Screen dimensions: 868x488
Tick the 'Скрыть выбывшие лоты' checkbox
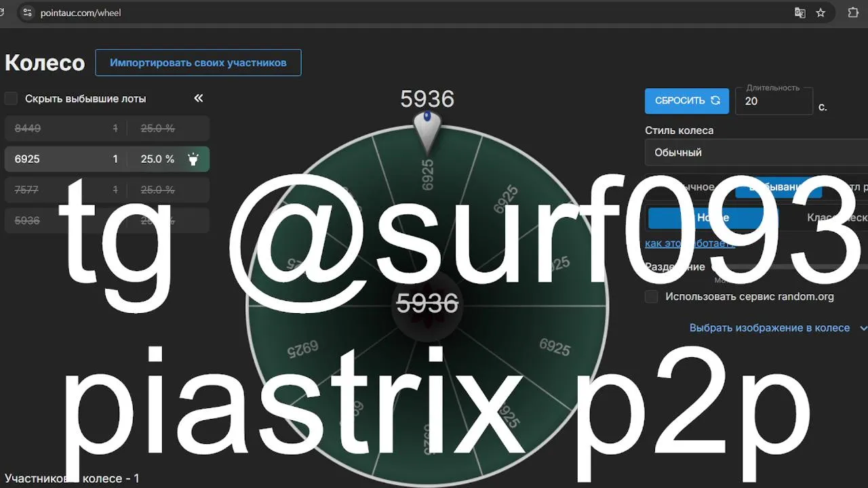(11, 98)
